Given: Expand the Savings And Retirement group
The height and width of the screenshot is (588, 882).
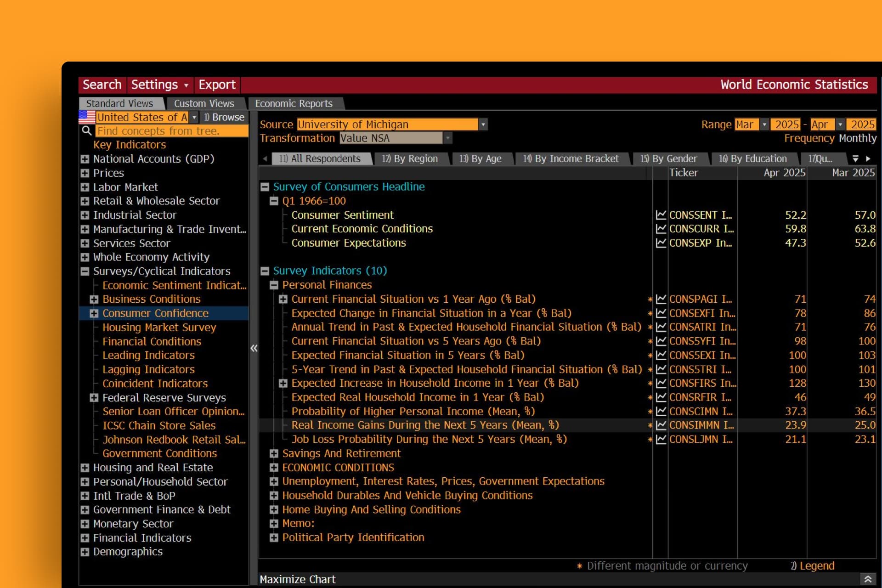Looking at the screenshot, I should coord(274,454).
